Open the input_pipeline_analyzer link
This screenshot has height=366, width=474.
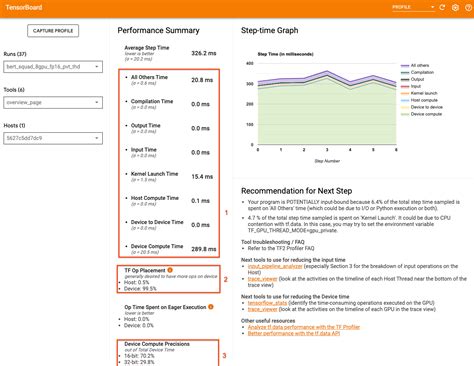pos(275,266)
